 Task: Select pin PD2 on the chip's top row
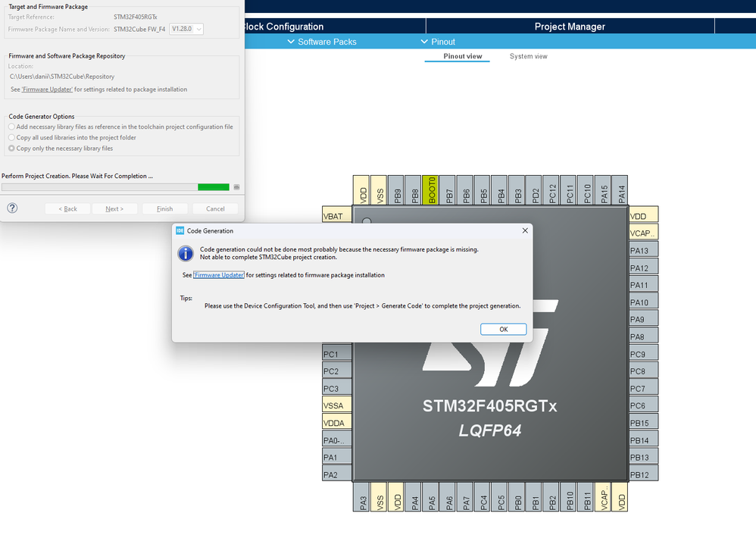point(535,190)
